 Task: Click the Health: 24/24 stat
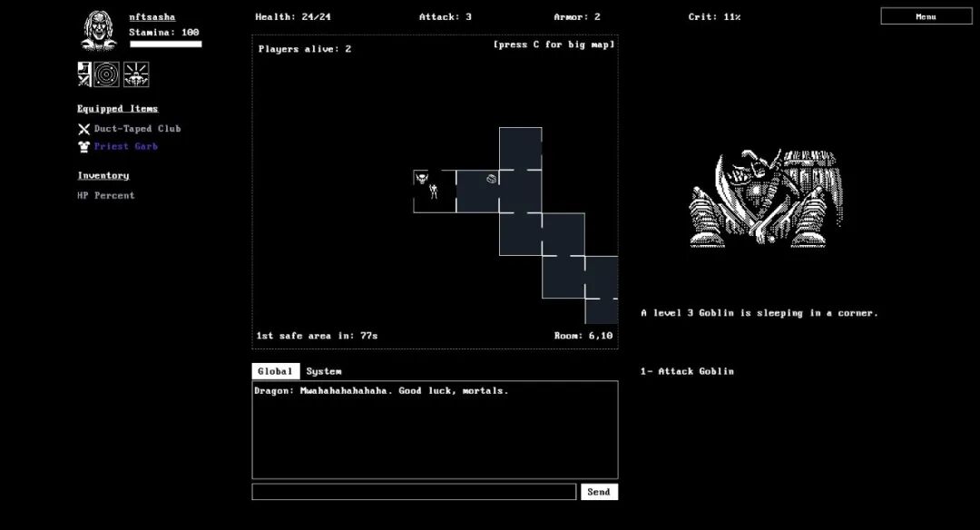click(x=292, y=17)
